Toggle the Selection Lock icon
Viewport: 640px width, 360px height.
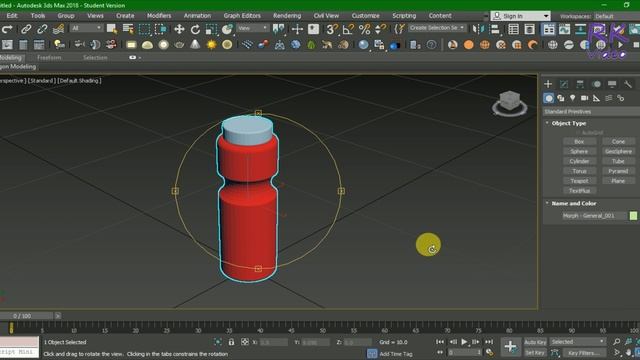[x=231, y=342]
